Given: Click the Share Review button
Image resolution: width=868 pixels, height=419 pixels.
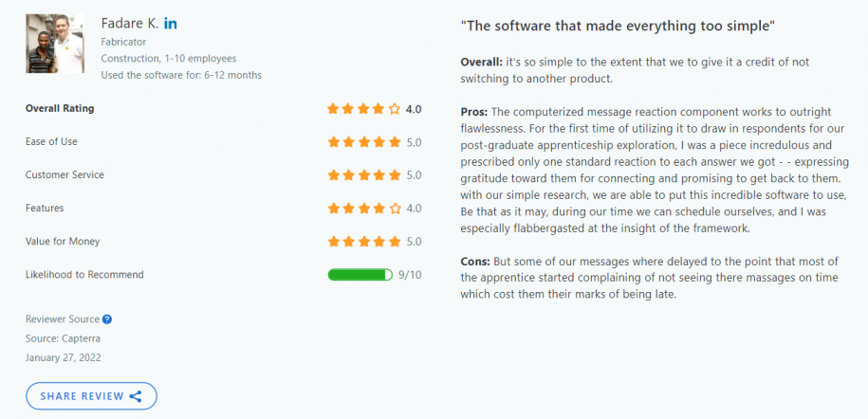Looking at the screenshot, I should click(x=91, y=396).
